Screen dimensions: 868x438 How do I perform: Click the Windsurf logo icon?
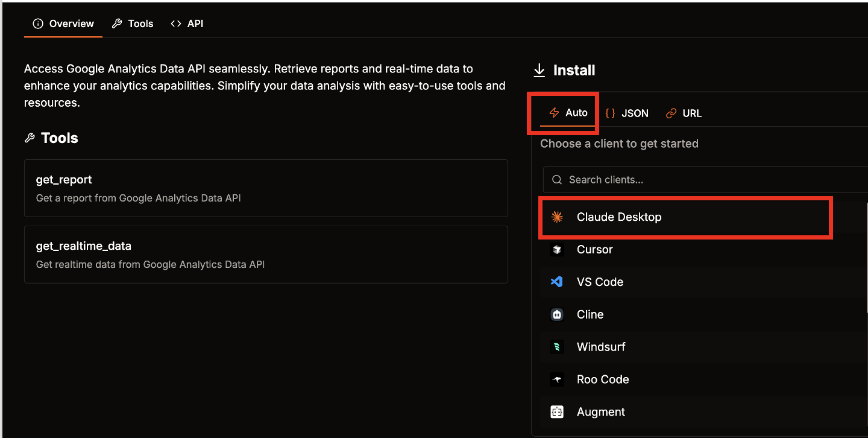click(557, 347)
